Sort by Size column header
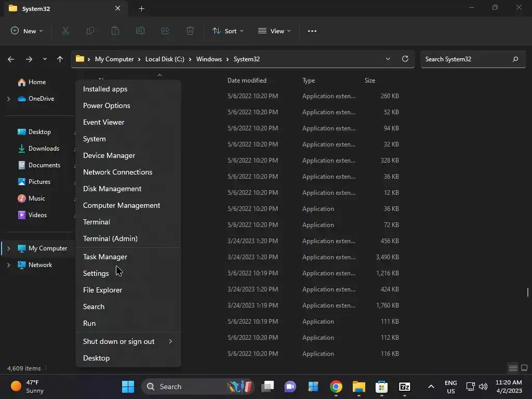This screenshot has width=532, height=399. coord(370,81)
